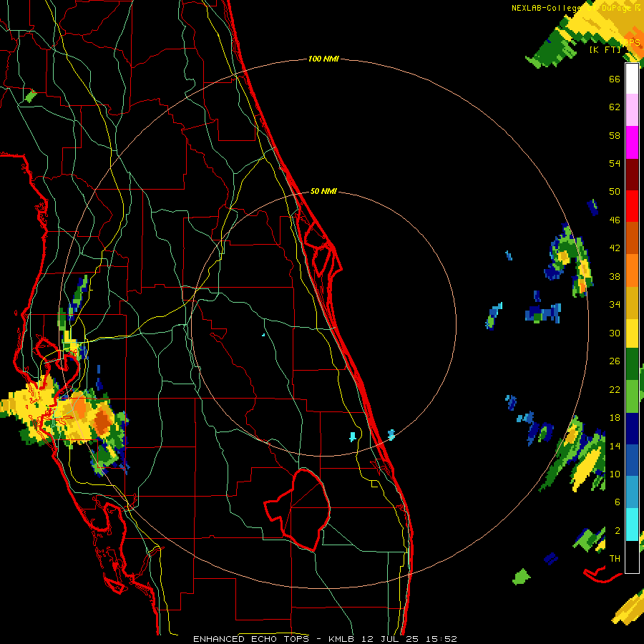Screen dimensions: 644x644
Task: Click the 100 NMI range ring label
Action: tap(323, 59)
